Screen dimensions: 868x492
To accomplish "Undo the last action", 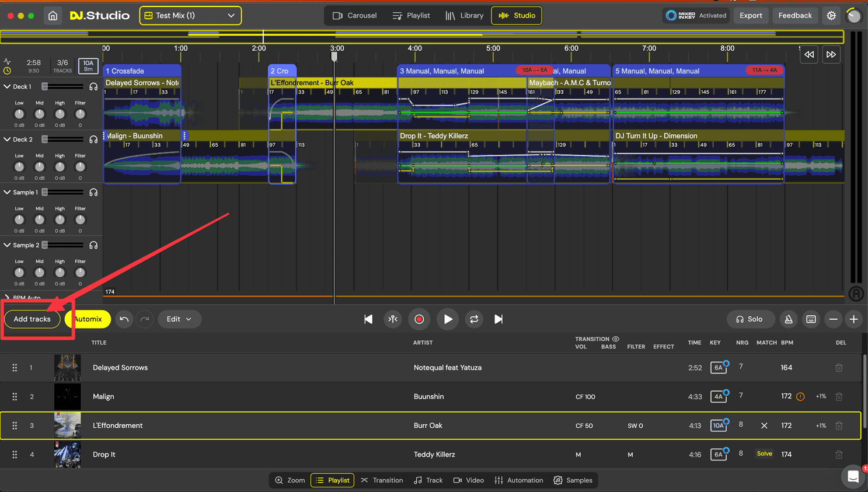I will pyautogui.click(x=124, y=319).
